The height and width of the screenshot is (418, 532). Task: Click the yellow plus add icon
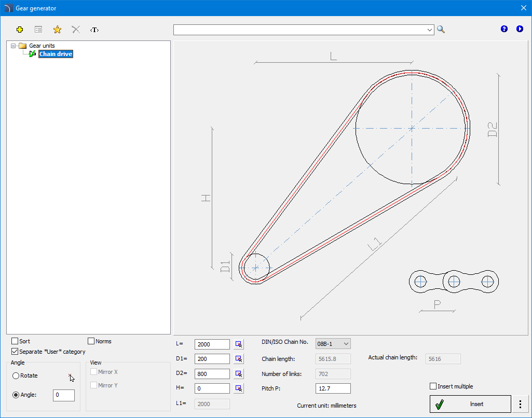click(20, 30)
